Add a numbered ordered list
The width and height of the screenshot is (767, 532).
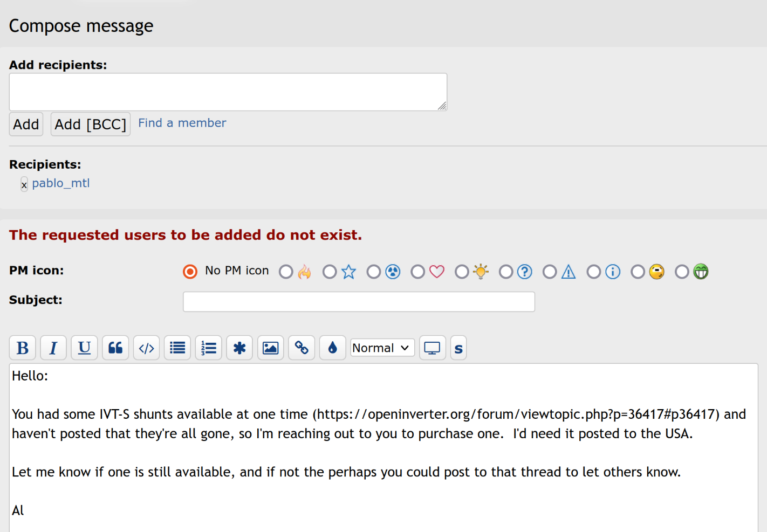coord(208,348)
